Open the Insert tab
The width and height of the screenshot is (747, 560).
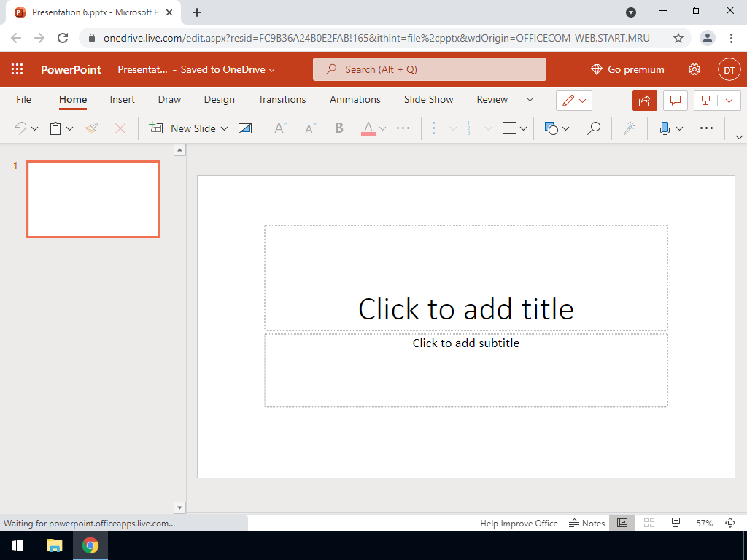(122, 99)
